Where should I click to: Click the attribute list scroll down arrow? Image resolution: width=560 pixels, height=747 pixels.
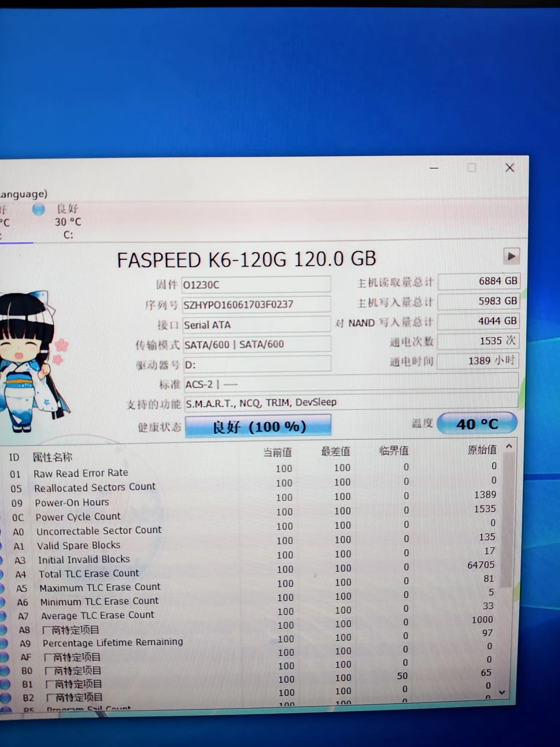tap(502, 692)
